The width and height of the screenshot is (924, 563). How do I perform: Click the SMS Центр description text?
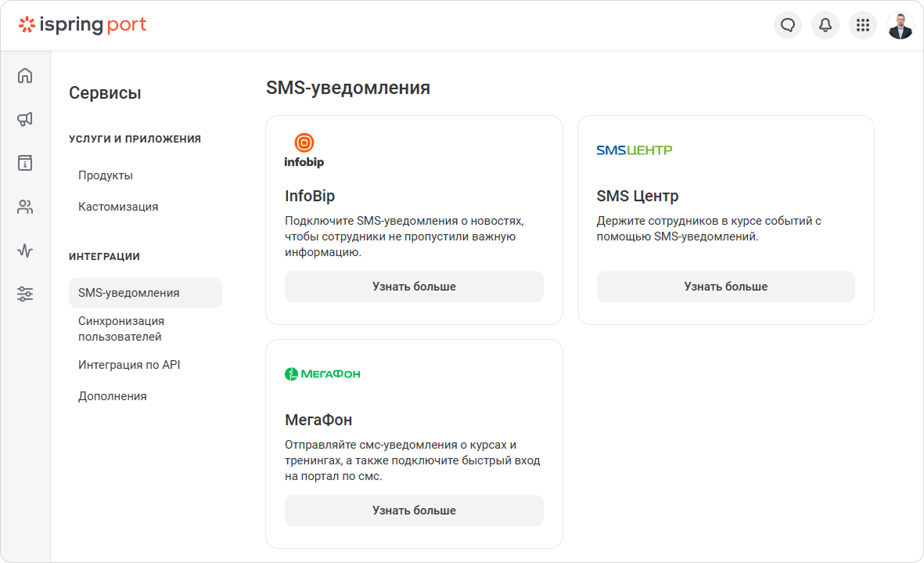click(x=709, y=229)
